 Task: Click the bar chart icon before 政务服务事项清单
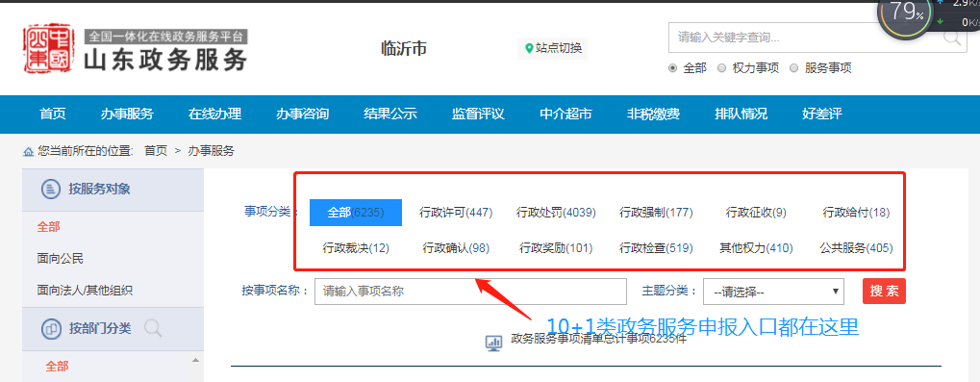pyautogui.click(x=493, y=343)
